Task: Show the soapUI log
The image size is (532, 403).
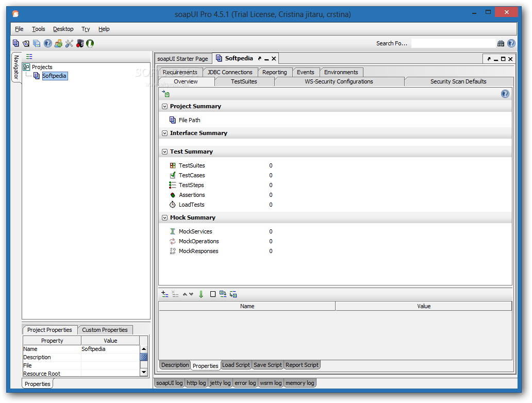Action: (169, 383)
